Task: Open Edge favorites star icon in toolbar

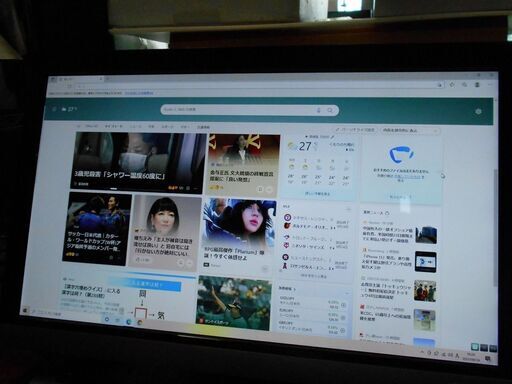Action: 452,84
